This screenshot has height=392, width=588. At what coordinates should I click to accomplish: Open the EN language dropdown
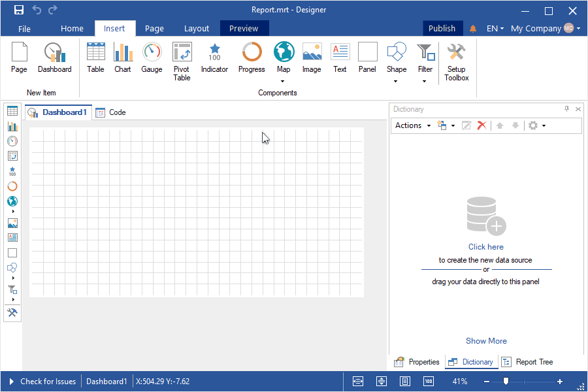click(495, 29)
